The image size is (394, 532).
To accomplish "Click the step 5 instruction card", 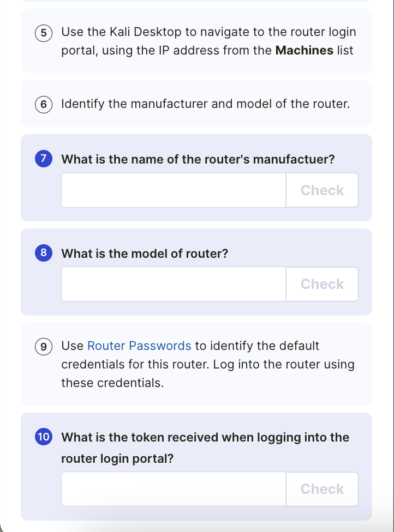I will 196,41.
